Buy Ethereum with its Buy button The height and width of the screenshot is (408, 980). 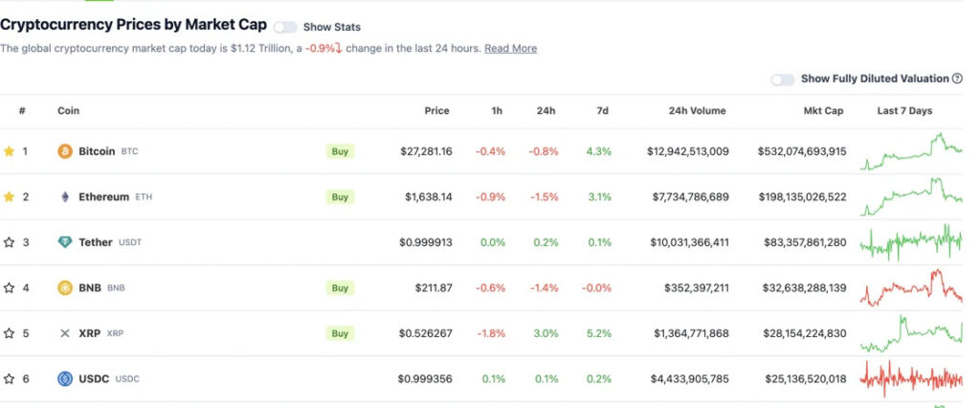pos(340,197)
